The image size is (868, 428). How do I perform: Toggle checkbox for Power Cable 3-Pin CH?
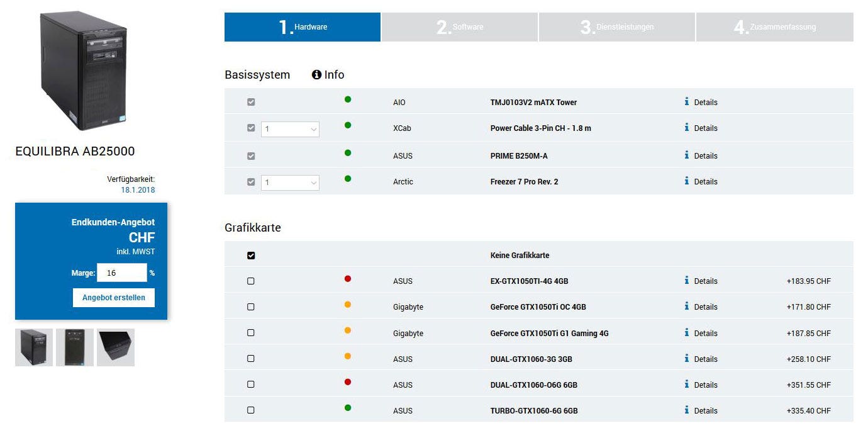pyautogui.click(x=251, y=128)
